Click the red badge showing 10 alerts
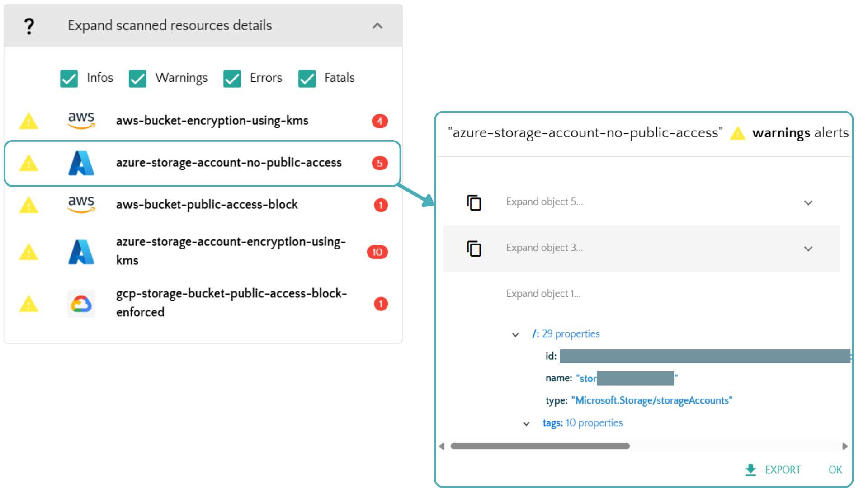The height and width of the screenshot is (488, 868). pyautogui.click(x=377, y=252)
